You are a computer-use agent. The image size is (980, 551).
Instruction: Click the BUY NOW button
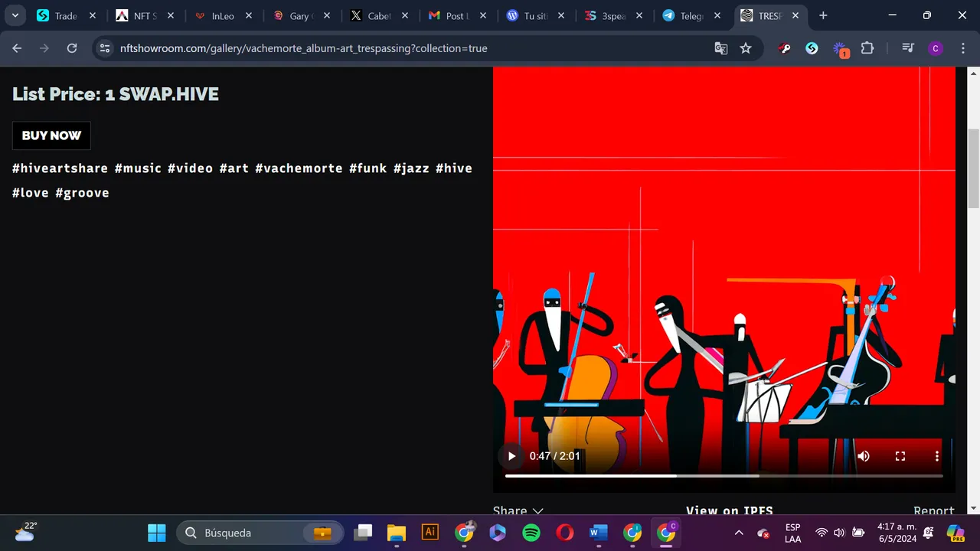(51, 135)
